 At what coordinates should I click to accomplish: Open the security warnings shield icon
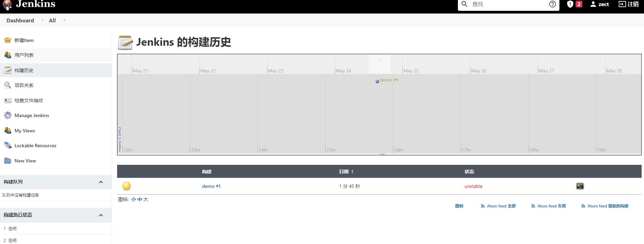point(570,4)
